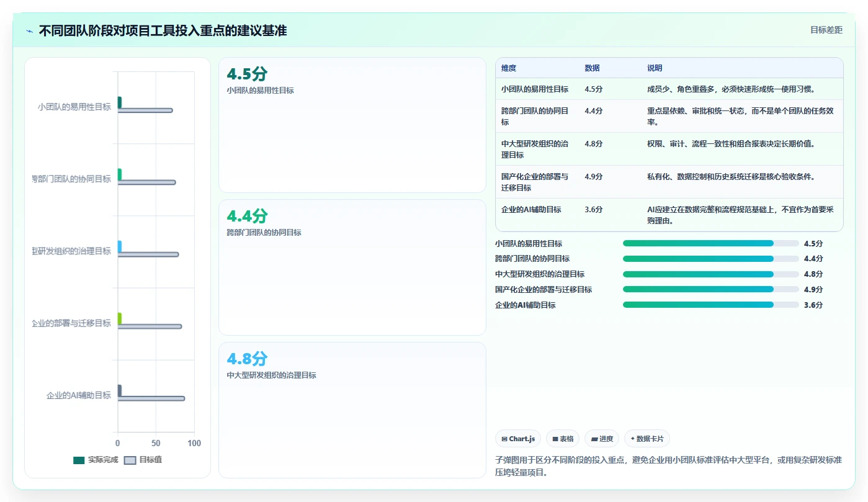Click the x-axis tick label 100
Viewport: 868px width, 502px height.
(x=194, y=444)
